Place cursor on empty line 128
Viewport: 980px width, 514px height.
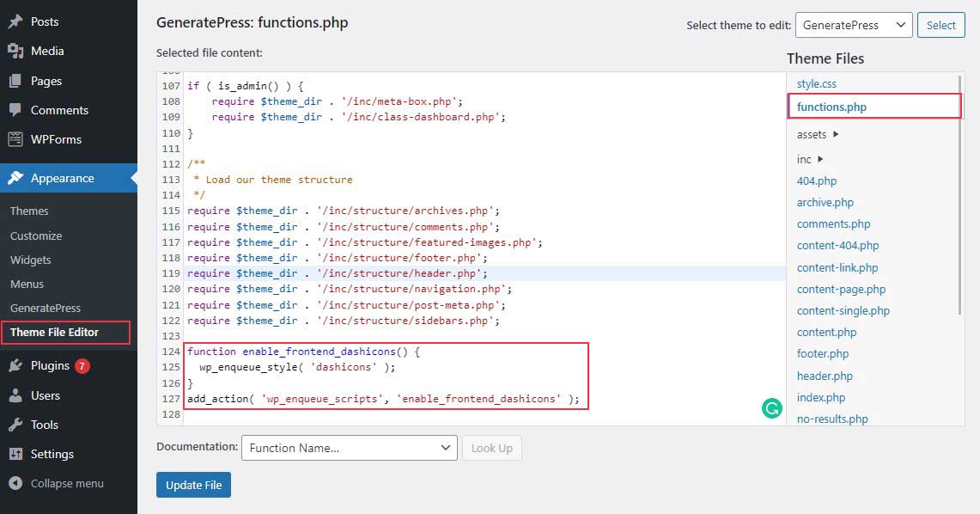click(484, 414)
